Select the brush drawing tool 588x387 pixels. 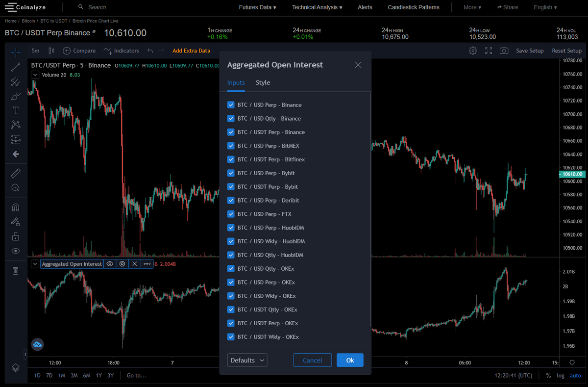point(16,96)
